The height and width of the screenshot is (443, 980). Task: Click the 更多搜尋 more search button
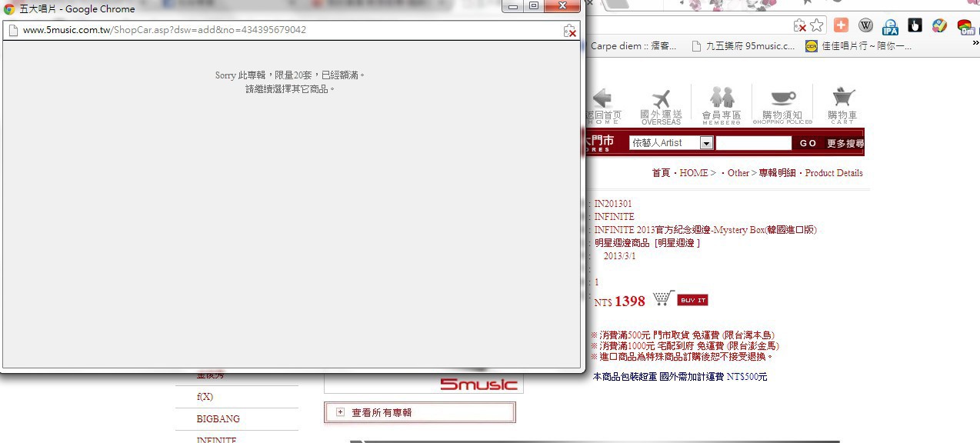845,143
